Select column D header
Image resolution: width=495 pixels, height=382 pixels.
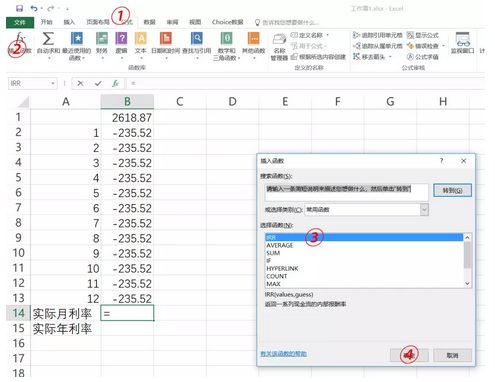(232, 101)
